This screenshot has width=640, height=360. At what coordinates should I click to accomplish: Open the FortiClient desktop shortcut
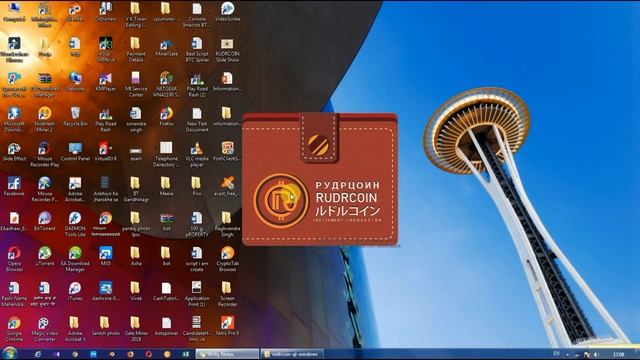[x=227, y=152]
